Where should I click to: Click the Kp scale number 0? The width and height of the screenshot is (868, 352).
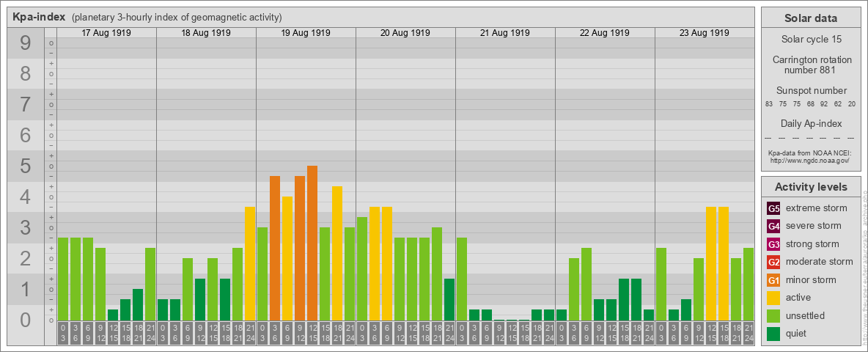[26, 320]
